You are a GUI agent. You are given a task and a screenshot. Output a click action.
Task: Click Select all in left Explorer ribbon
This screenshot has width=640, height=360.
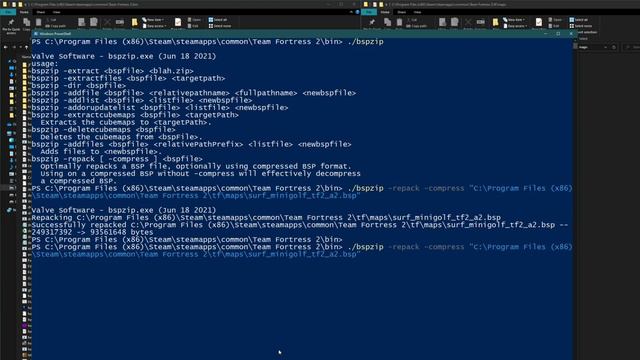(x=218, y=20)
